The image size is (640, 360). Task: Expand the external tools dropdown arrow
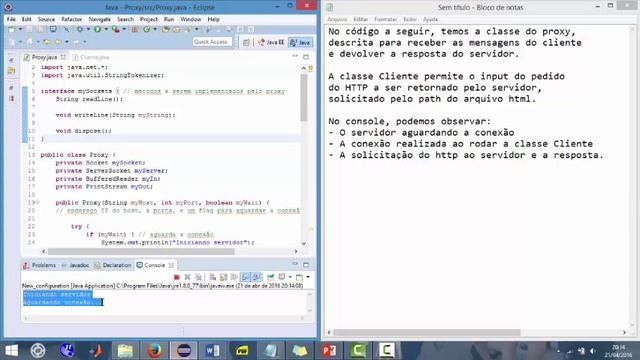click(124, 29)
